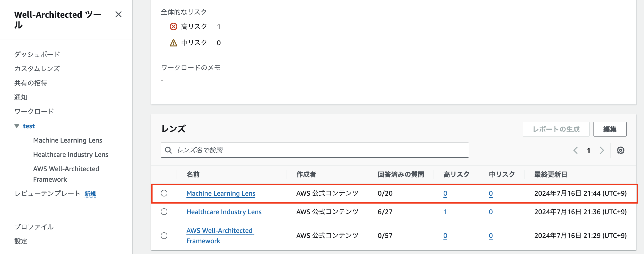Select AWS Well-Architected Framework radio button

coord(164,236)
